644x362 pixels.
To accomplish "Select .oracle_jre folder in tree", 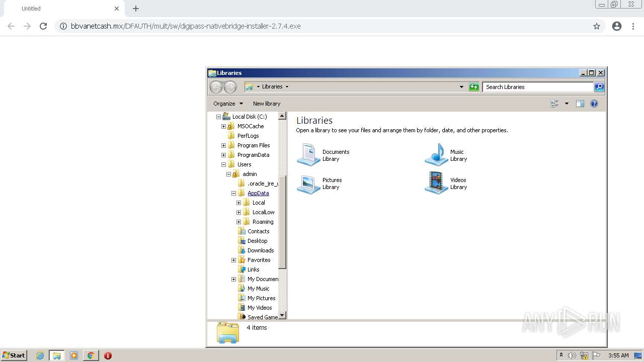I will [x=263, y=184].
